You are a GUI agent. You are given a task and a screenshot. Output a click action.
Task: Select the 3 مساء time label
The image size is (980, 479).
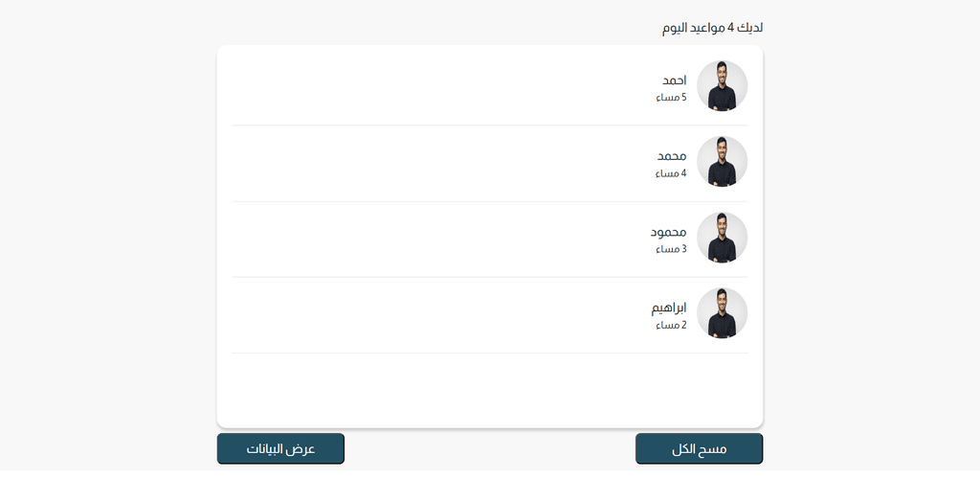(671, 249)
